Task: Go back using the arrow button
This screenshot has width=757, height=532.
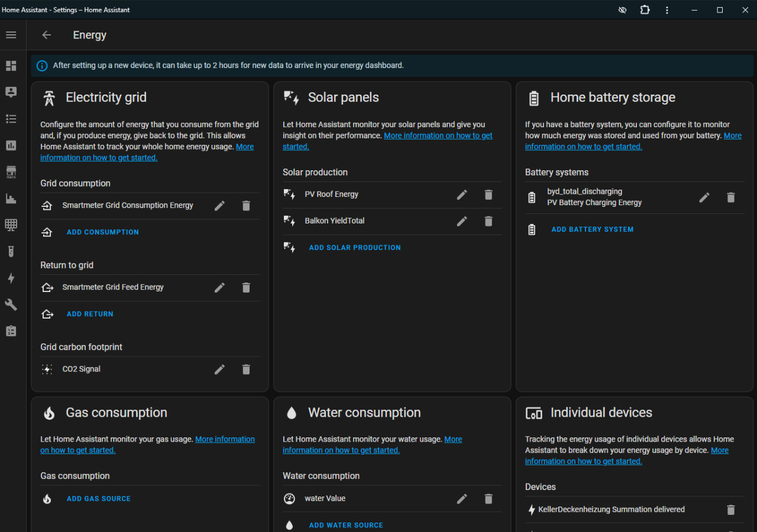Action: (x=47, y=35)
